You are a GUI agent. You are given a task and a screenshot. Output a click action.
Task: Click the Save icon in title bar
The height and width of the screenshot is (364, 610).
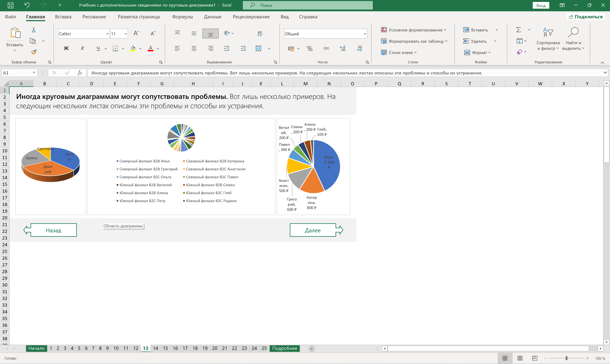coord(11,5)
